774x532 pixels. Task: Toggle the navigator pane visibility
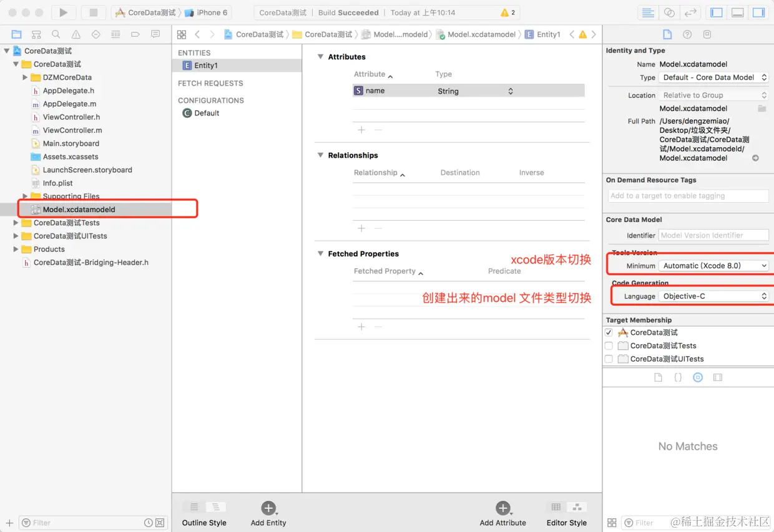click(717, 12)
